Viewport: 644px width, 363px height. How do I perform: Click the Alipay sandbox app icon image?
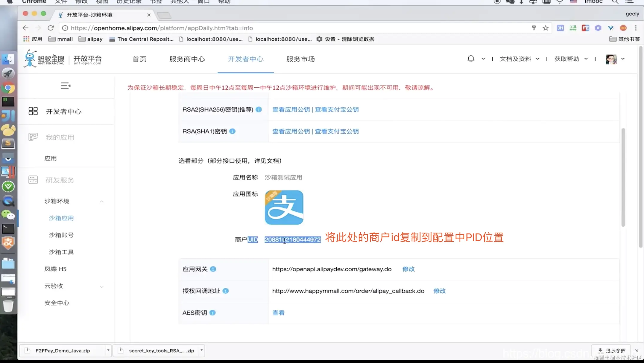tap(284, 208)
